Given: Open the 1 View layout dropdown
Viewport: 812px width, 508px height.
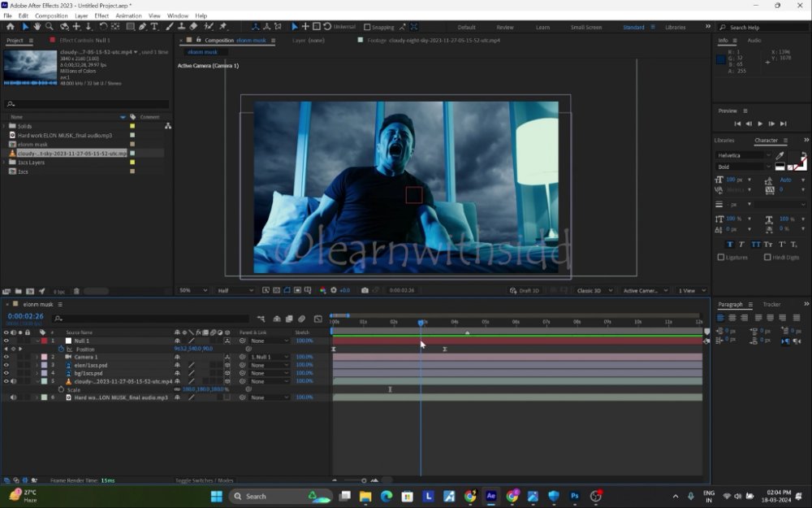Looking at the screenshot, I should click(x=692, y=290).
